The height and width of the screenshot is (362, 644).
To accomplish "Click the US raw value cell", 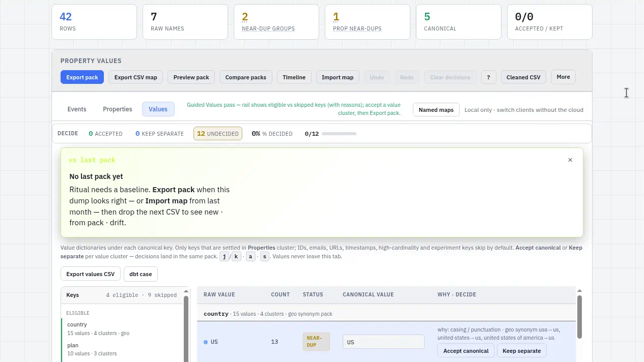I will 214,342.
